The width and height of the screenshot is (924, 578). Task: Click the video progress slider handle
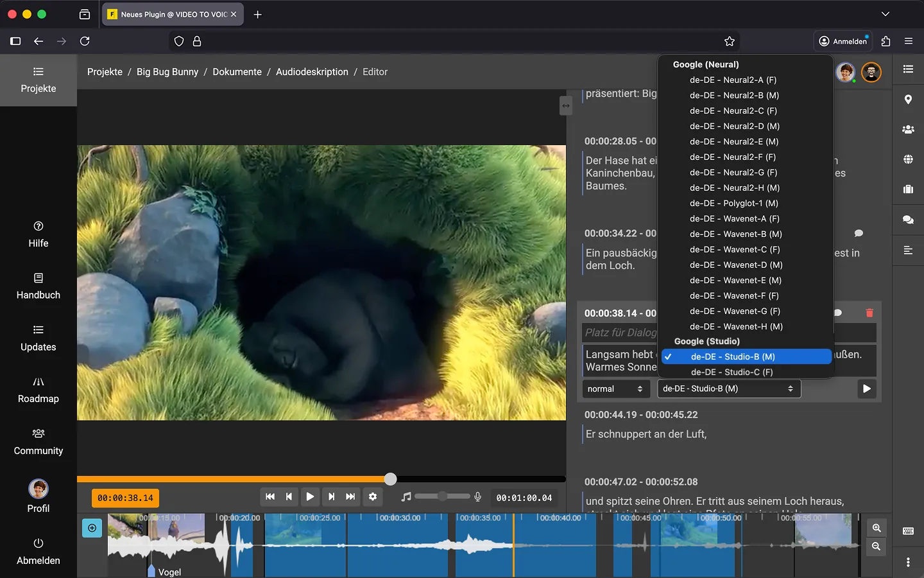point(391,479)
